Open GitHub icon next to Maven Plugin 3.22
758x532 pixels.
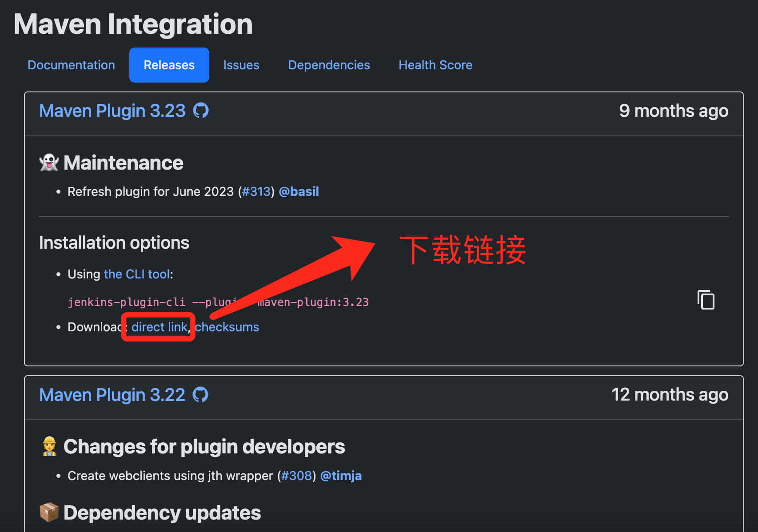click(x=200, y=395)
